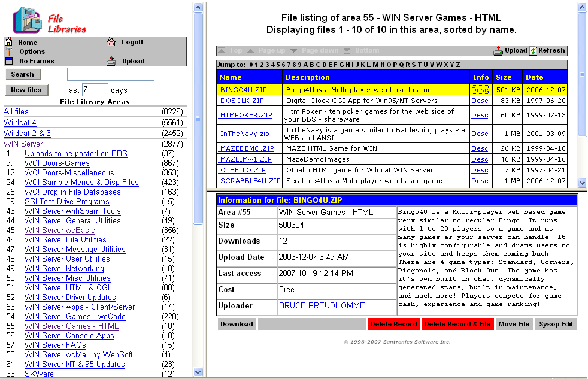The image size is (588, 379).
Task: Click the green Refresh icon
Action: 533,51
